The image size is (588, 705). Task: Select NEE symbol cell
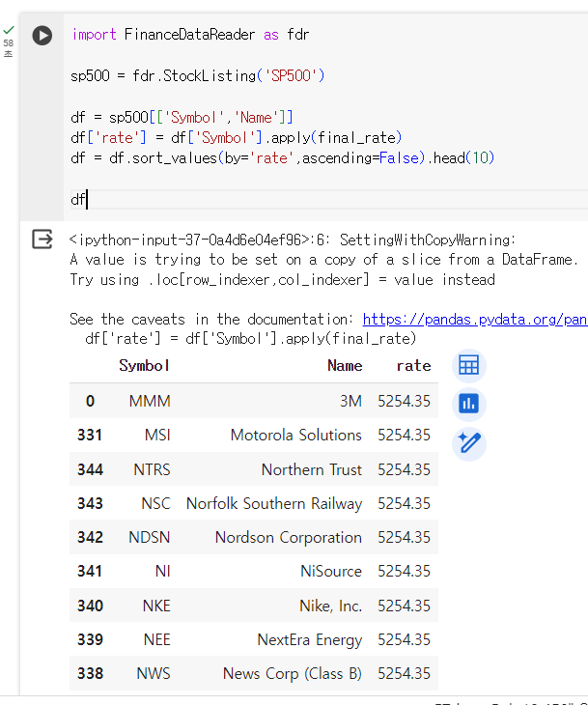click(156, 640)
